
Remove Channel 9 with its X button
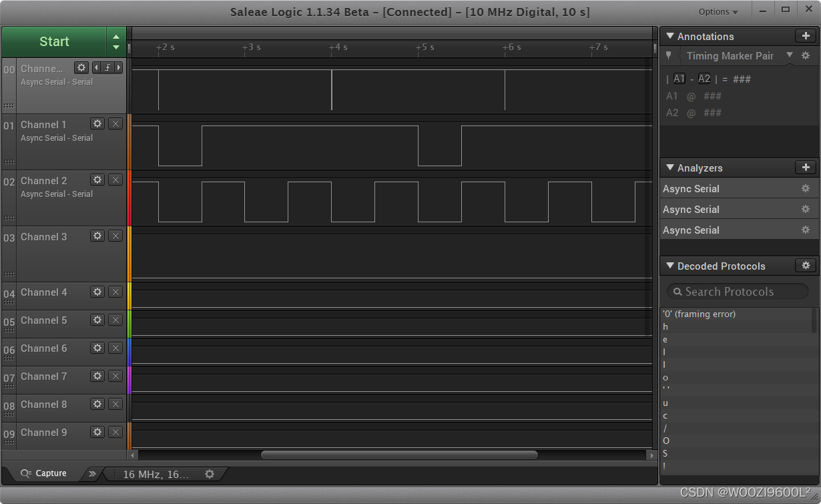115,432
